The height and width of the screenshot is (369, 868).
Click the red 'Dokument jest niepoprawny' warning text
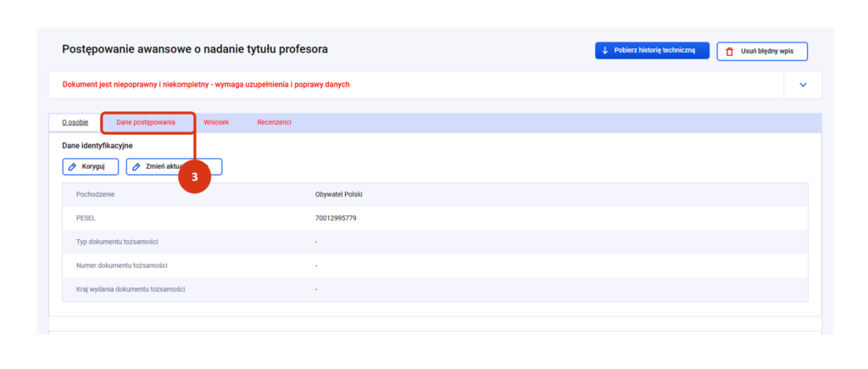pos(206,84)
